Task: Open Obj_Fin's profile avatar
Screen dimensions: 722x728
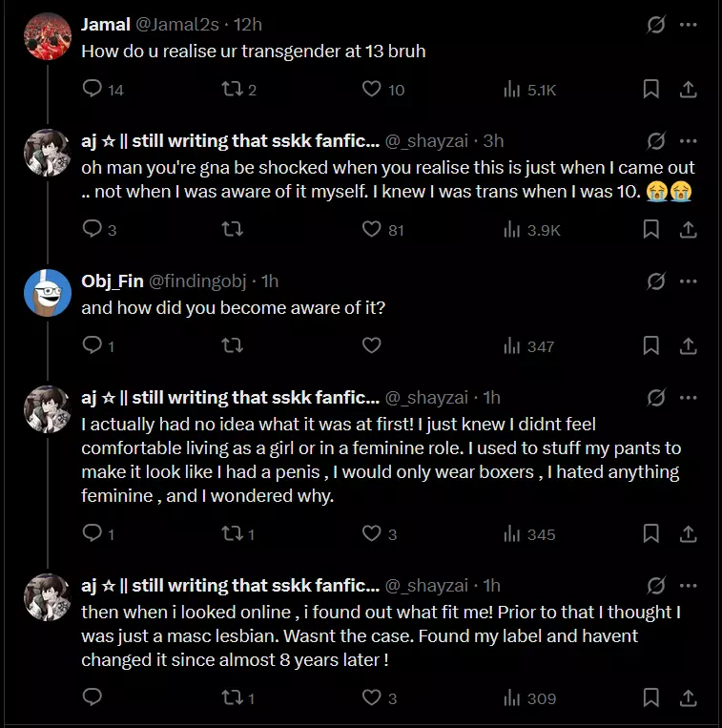Action: point(48,293)
